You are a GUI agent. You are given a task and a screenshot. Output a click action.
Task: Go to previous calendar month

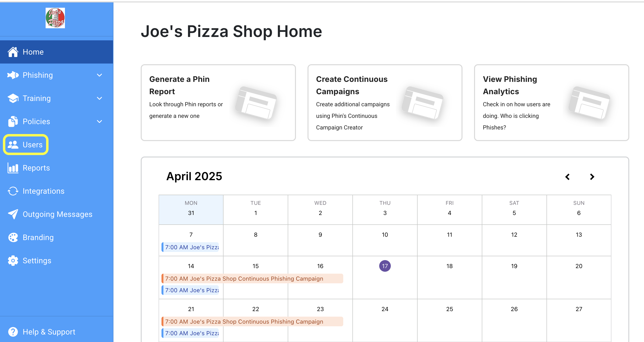point(567,177)
